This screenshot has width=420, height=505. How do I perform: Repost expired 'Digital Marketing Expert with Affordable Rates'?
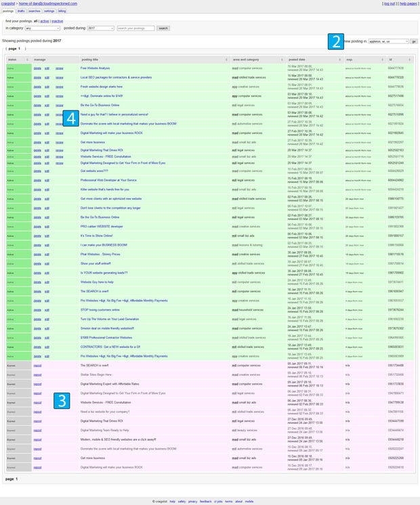click(37, 385)
